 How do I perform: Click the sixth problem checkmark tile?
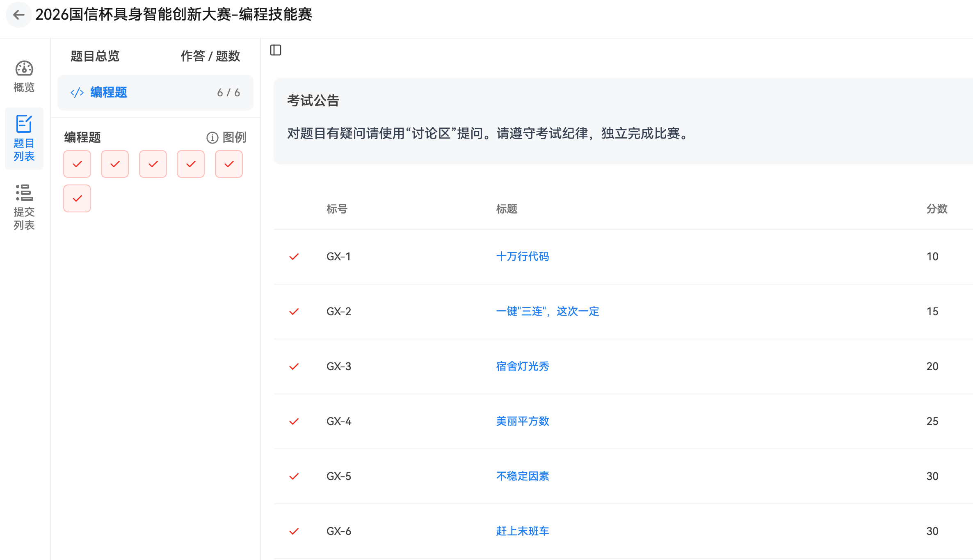pyautogui.click(x=77, y=198)
